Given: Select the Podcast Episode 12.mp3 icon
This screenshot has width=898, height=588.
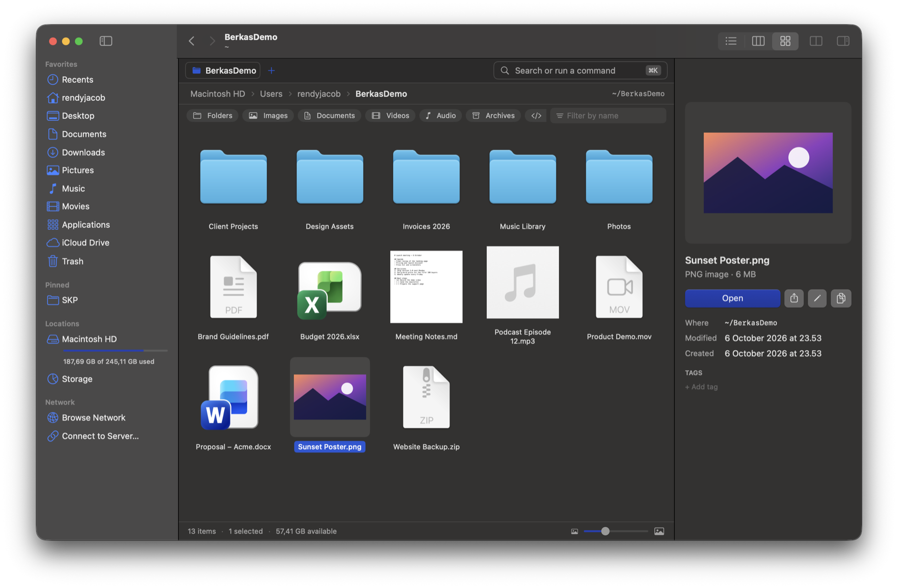Looking at the screenshot, I should click(522, 282).
